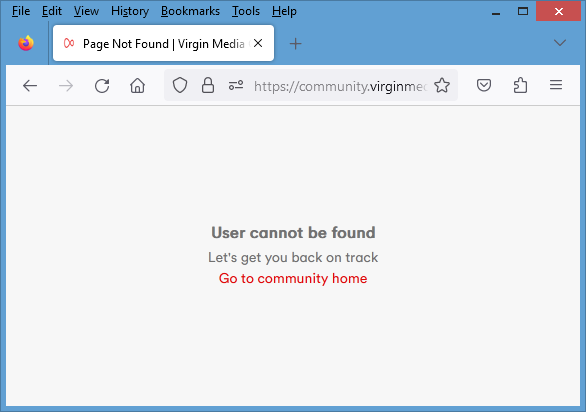Save page to Pocket
This screenshot has width=586, height=412.
click(x=484, y=85)
